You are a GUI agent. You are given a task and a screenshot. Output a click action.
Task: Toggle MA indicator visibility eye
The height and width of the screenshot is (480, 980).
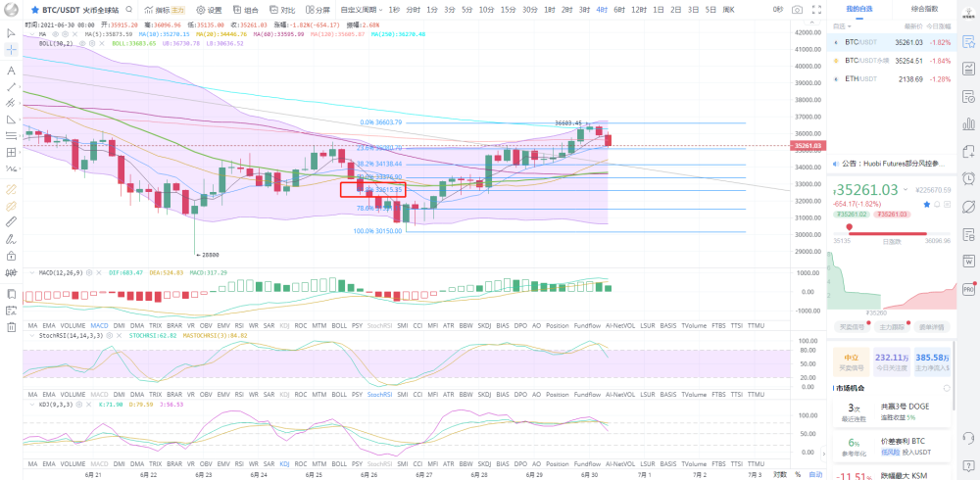click(x=55, y=33)
